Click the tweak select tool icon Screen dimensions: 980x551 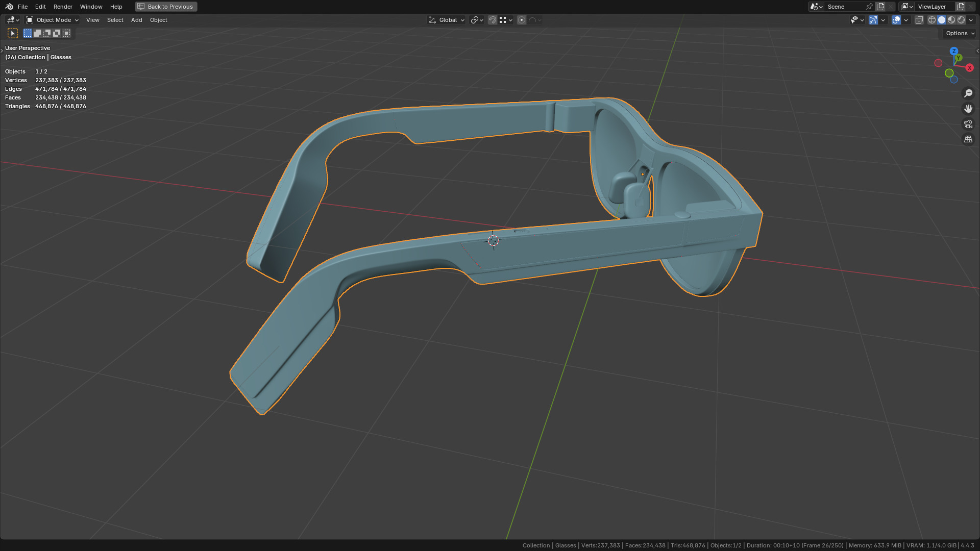click(x=13, y=33)
